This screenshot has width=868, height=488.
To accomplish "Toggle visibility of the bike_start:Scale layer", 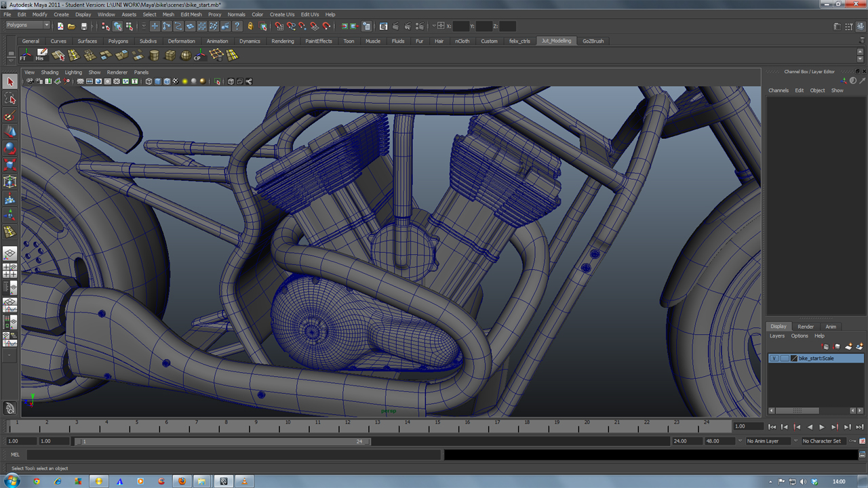I will (774, 358).
